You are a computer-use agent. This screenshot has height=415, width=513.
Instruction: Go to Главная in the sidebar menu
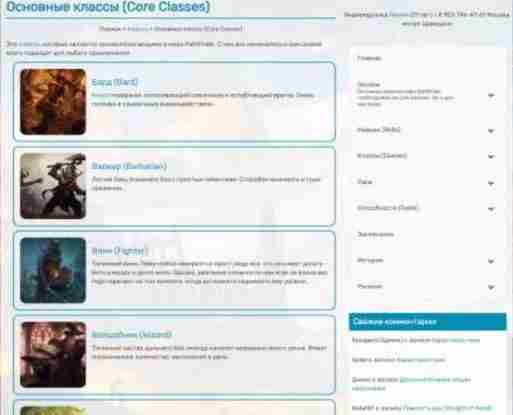(369, 58)
